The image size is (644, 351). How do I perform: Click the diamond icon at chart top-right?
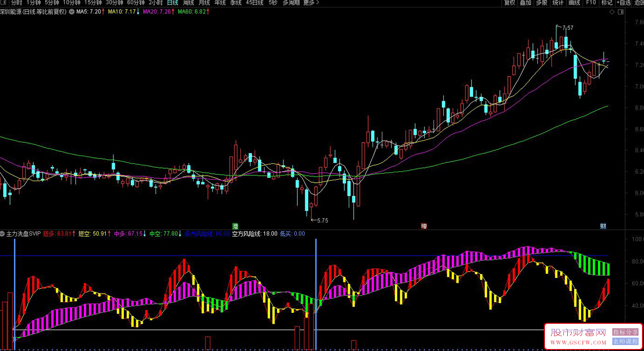(612, 11)
